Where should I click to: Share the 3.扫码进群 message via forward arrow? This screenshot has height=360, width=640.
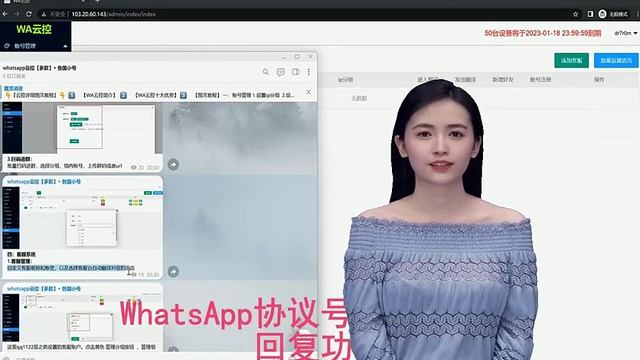click(173, 164)
